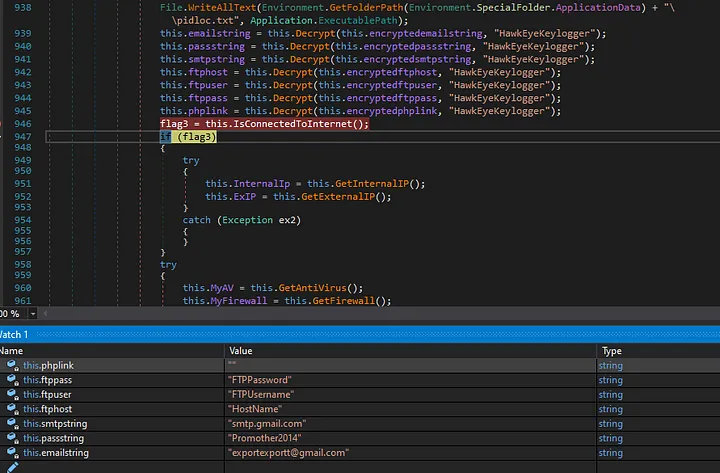Click the field icon beside this.phplink
This screenshot has width=720, height=473.
12,366
